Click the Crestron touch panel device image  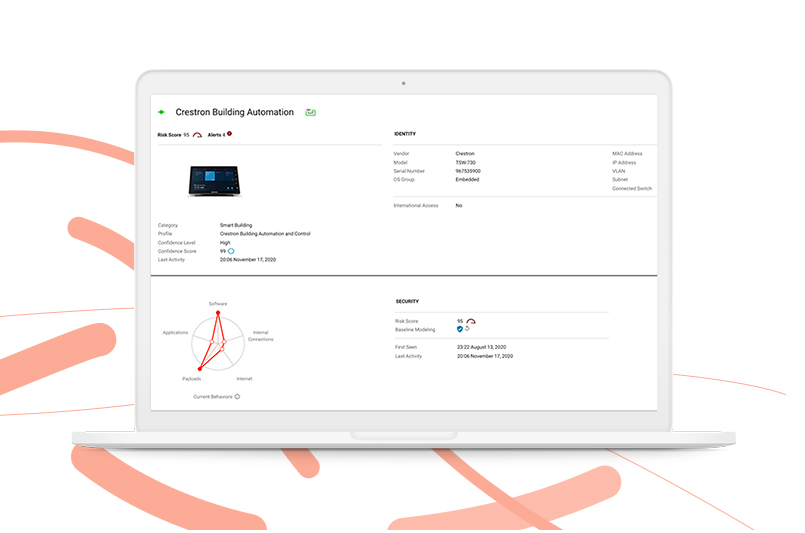(217, 180)
